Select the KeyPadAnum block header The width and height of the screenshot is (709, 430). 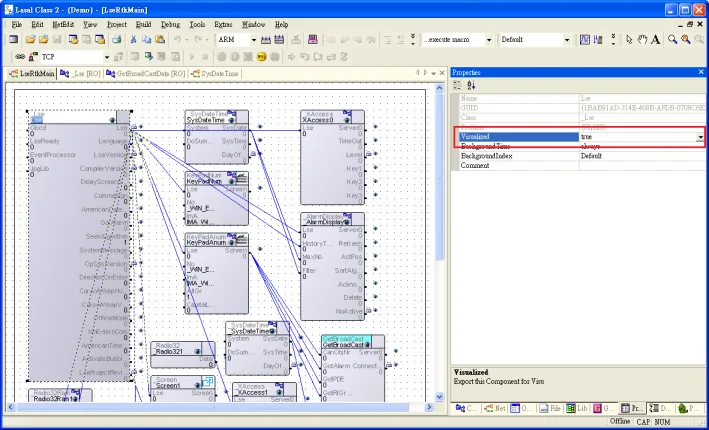[216, 240]
